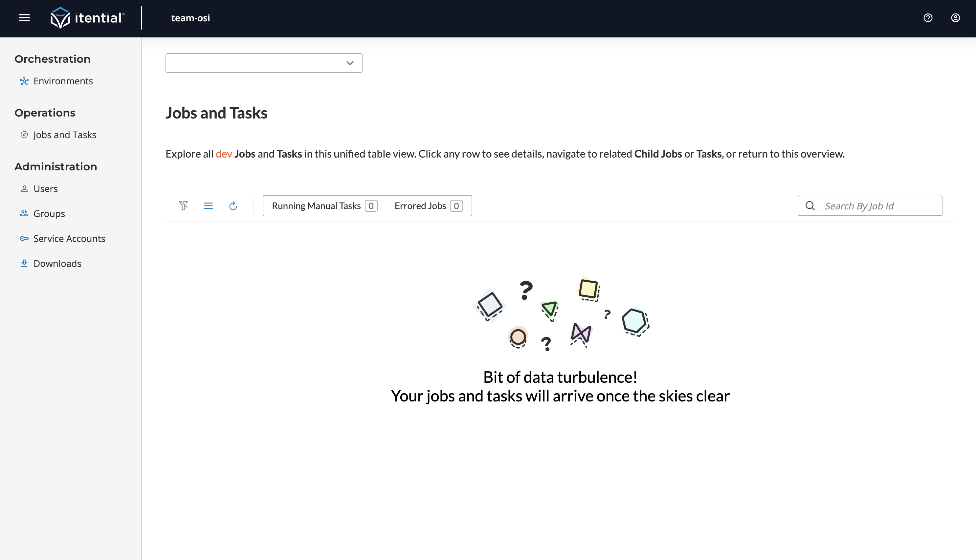Click the Itential logo
976x560 pixels.
pyautogui.click(x=87, y=18)
